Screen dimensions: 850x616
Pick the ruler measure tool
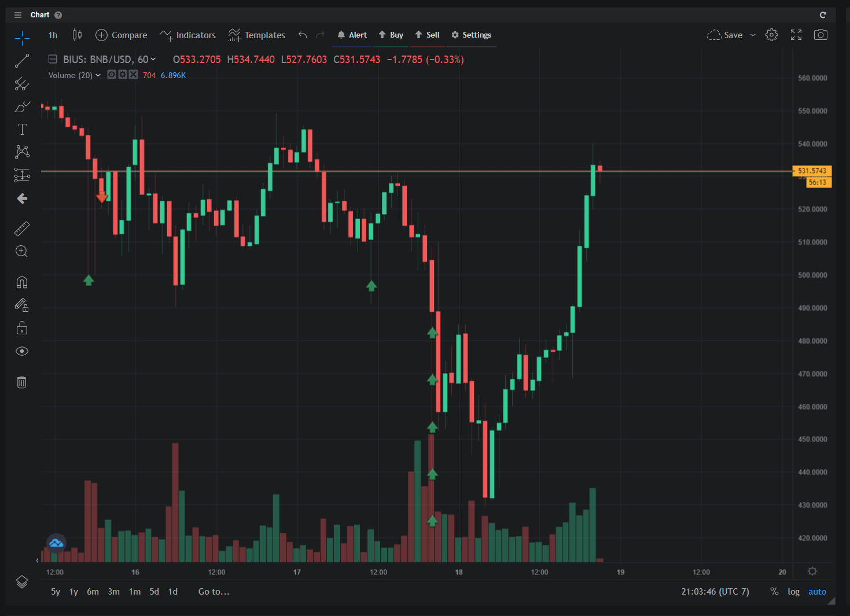[x=22, y=229]
